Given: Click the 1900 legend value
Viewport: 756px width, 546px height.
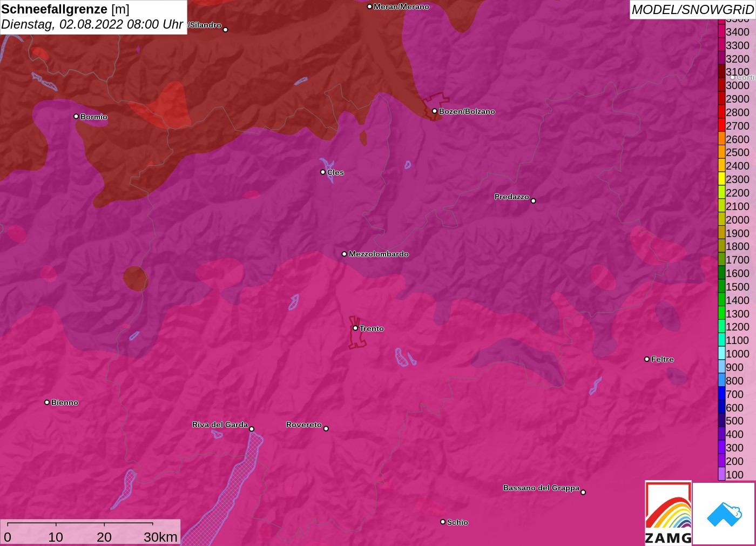Looking at the screenshot, I should coord(738,233).
